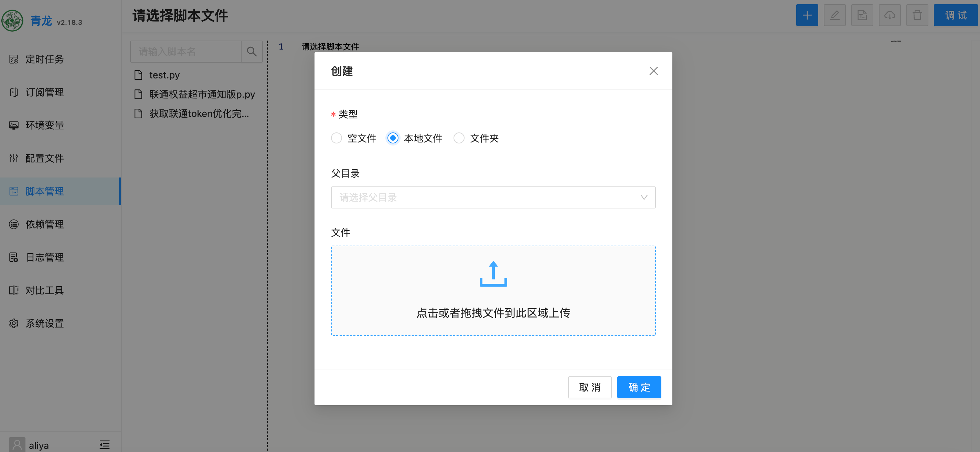Click the chevron arrow in 父目录 field
The width and height of the screenshot is (980, 452).
click(644, 197)
